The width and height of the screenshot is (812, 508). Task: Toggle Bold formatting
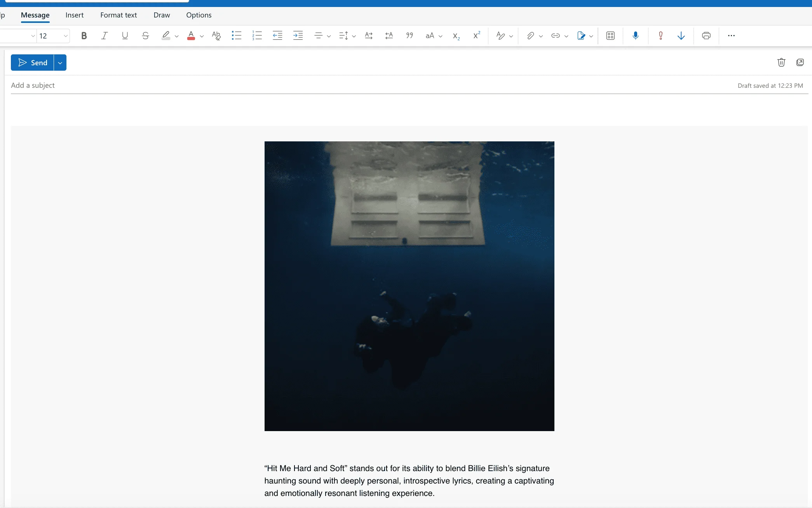click(84, 36)
